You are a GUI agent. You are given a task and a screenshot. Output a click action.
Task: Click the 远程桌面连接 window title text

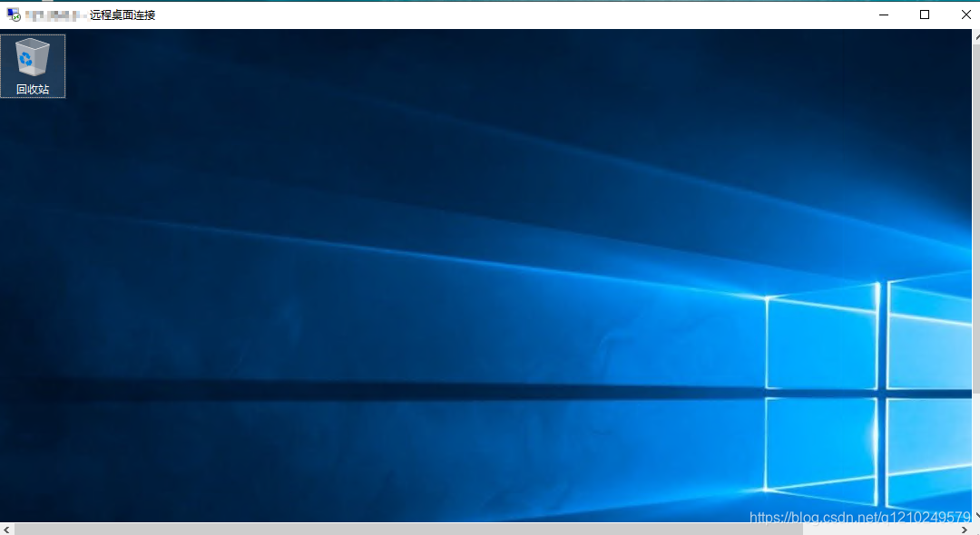122,15
